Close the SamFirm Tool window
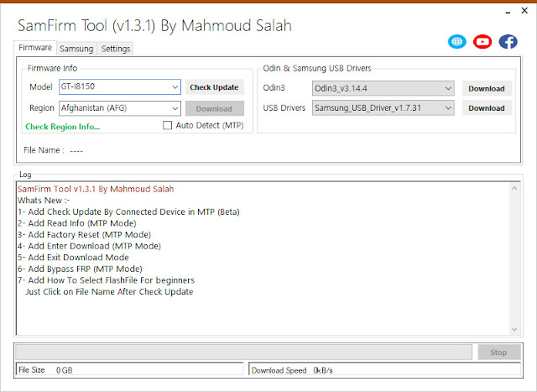This screenshot has width=537, height=392. 524,11
